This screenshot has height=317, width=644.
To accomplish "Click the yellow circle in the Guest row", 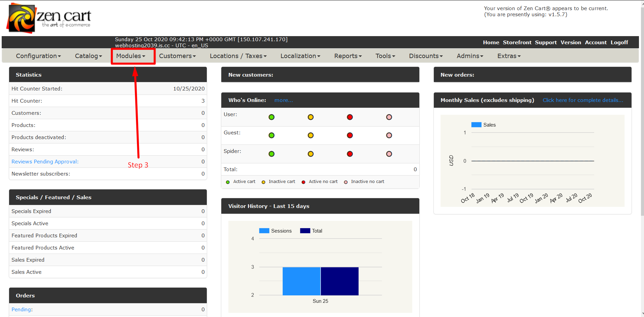I will [311, 135].
